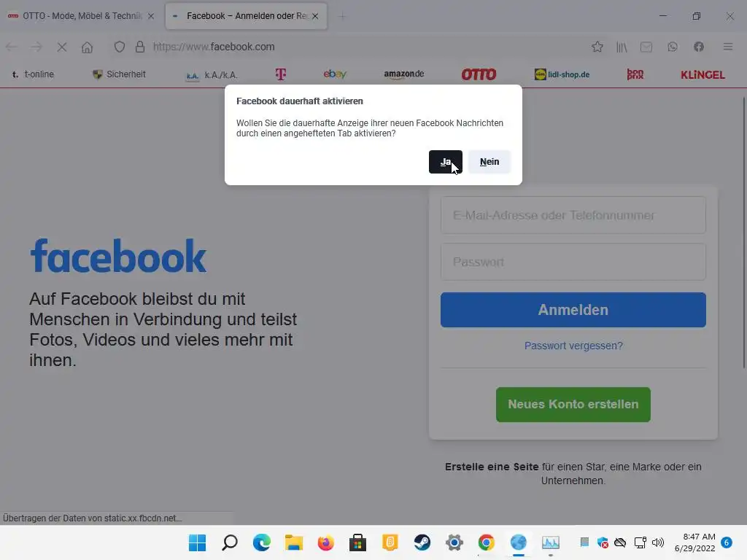Click the Passwort field
This screenshot has height=560, width=747.
pyautogui.click(x=573, y=262)
